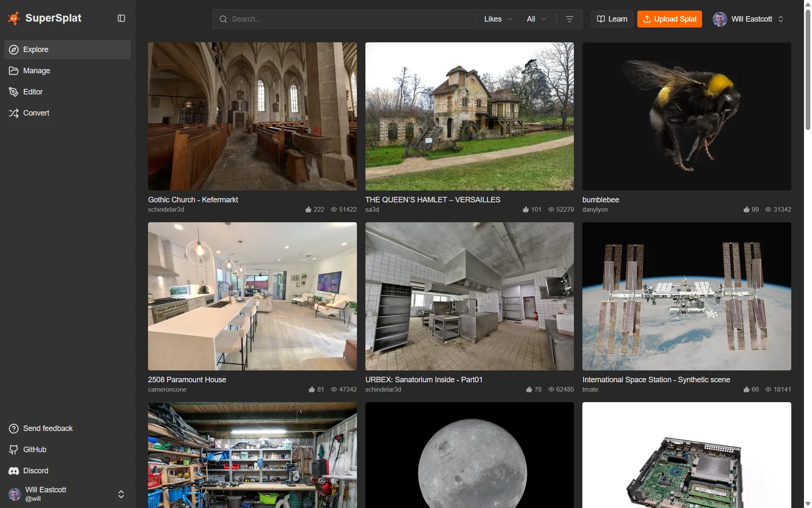
Task: Click URBEX: Sanatorium Inside - Part01 title
Action: [424, 380]
